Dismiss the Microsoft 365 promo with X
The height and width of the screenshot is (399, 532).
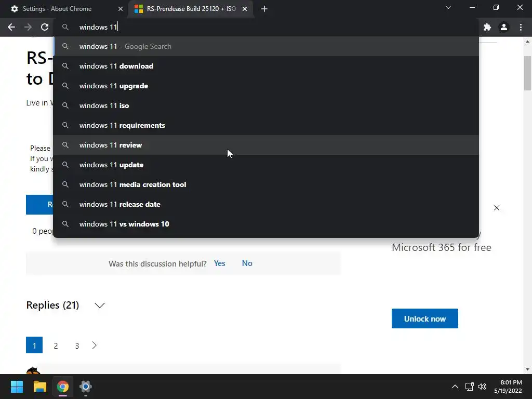[496, 208]
